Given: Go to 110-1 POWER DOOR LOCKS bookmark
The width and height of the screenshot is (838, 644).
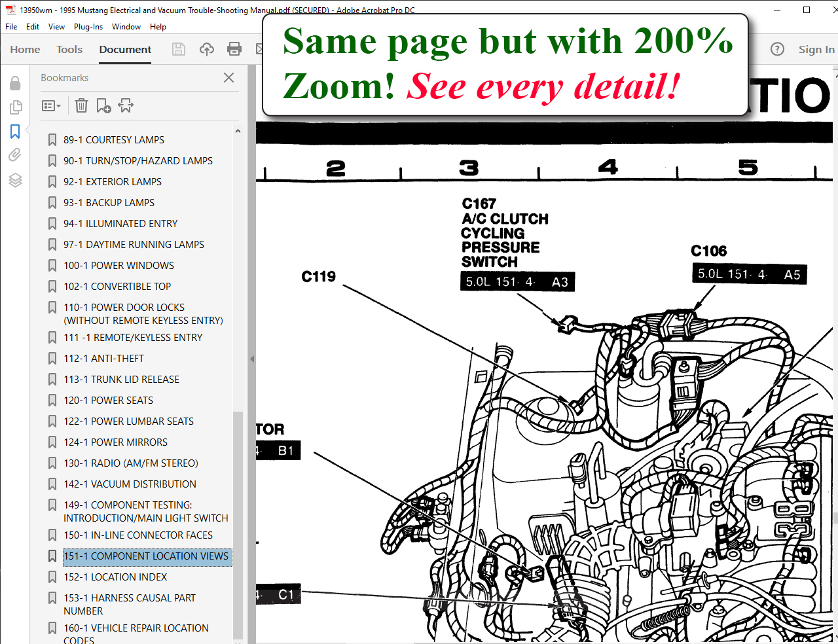Looking at the screenshot, I should [143, 314].
